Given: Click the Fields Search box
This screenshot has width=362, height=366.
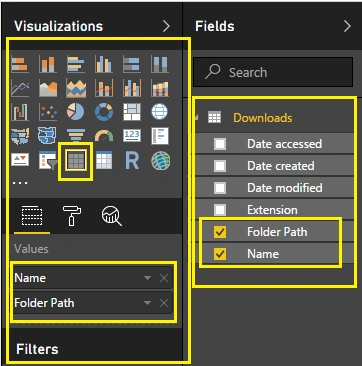Looking at the screenshot, I should tap(273, 72).
